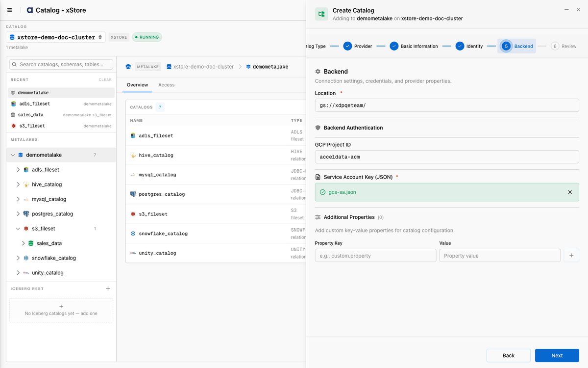
Task: Edit the Location field gs://xdpqeteam/
Action: [x=447, y=105]
